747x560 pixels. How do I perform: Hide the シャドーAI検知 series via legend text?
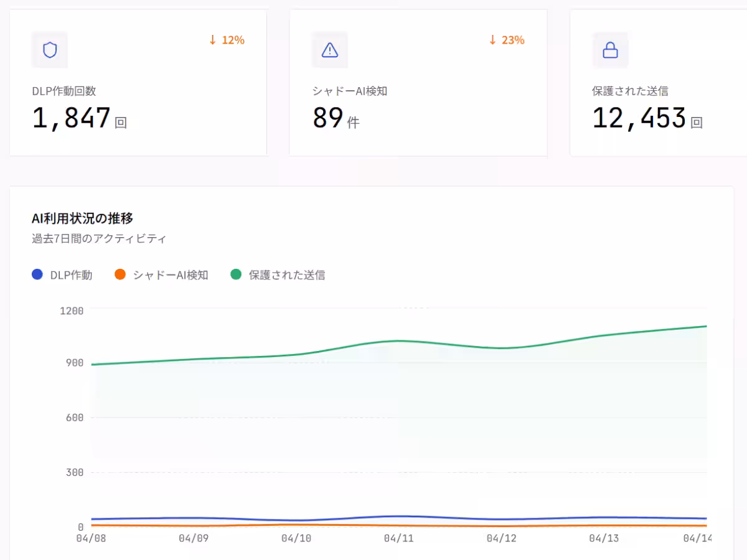(171, 275)
